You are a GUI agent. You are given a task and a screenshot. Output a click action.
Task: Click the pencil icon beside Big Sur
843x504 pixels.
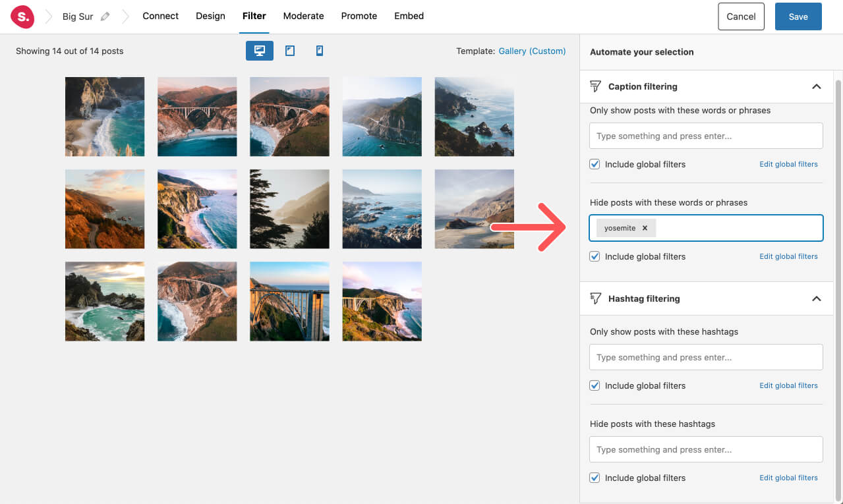click(x=105, y=16)
